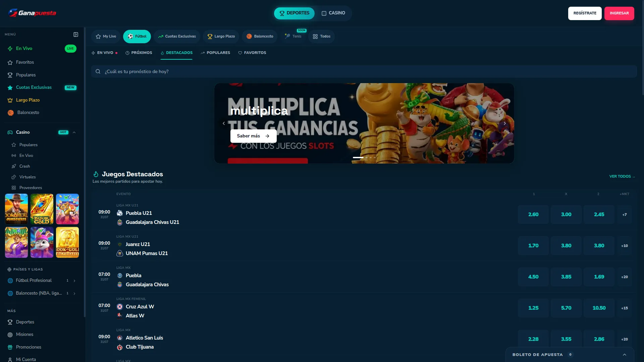This screenshot has height=362, width=644.
Task: Select the Favoritos tab
Action: pyautogui.click(x=252, y=53)
